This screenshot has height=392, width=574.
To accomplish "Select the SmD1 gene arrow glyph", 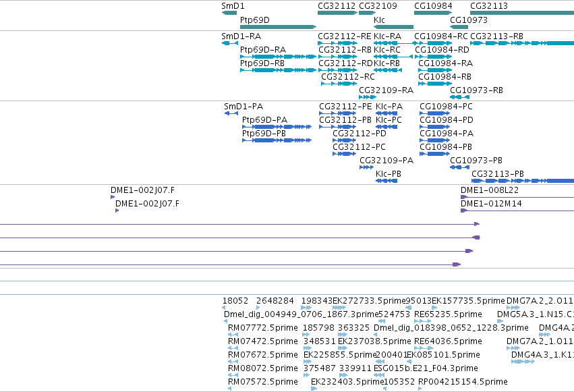I will point(229,13).
